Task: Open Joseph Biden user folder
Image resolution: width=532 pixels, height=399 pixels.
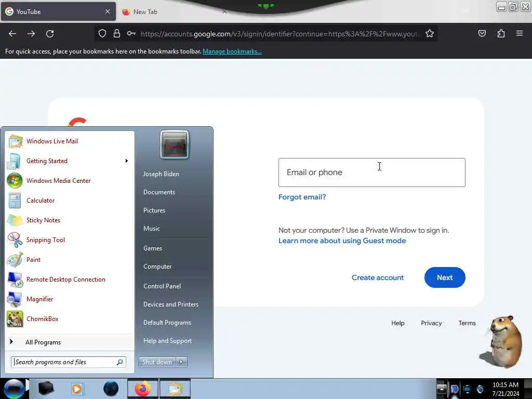Action: point(161,174)
